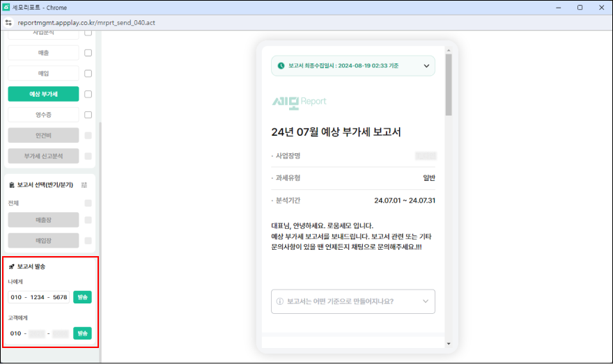This screenshot has height=364, width=613.
Task: Select the 매입 report tab
Action: (x=43, y=73)
